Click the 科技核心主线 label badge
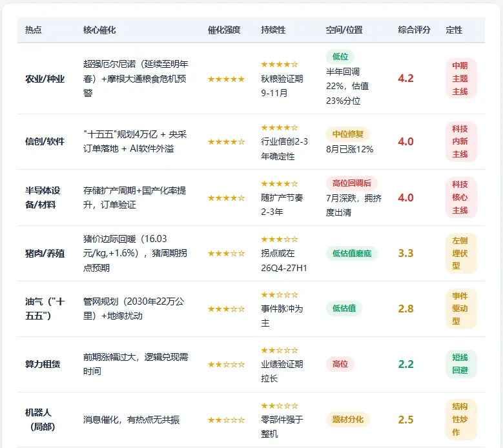 tap(461, 198)
